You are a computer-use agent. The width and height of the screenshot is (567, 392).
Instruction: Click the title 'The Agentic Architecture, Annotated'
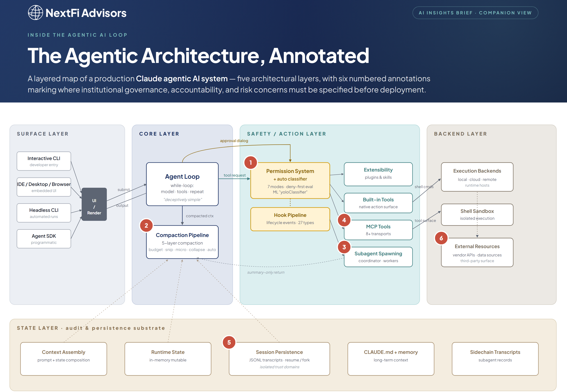(x=198, y=56)
